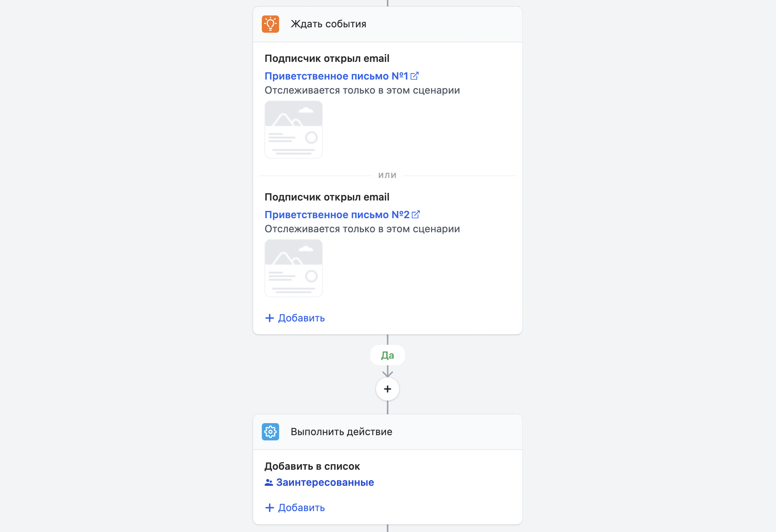Select the Выполнить действие block header
776x532 pixels.
point(387,432)
